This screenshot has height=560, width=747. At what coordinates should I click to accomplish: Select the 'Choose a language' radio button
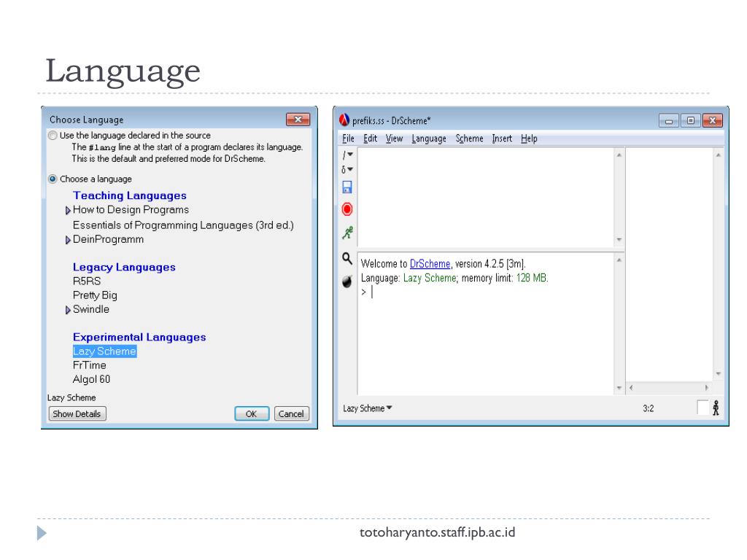tap(53, 179)
